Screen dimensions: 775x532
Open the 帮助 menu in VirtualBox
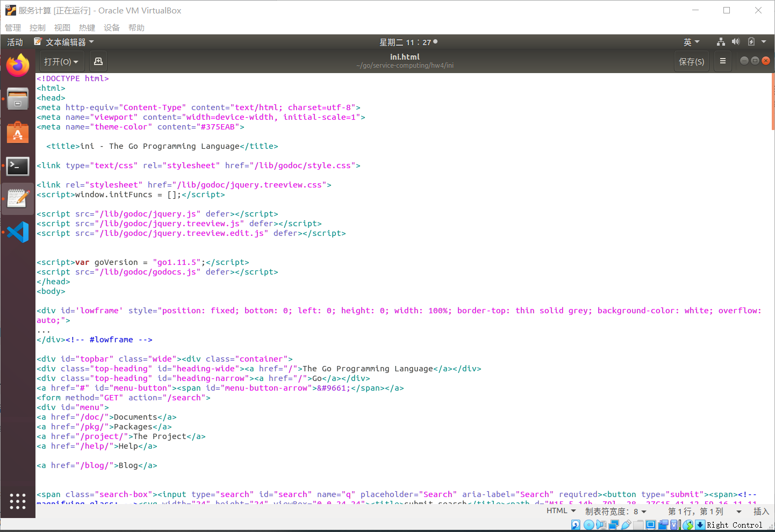(x=137, y=27)
